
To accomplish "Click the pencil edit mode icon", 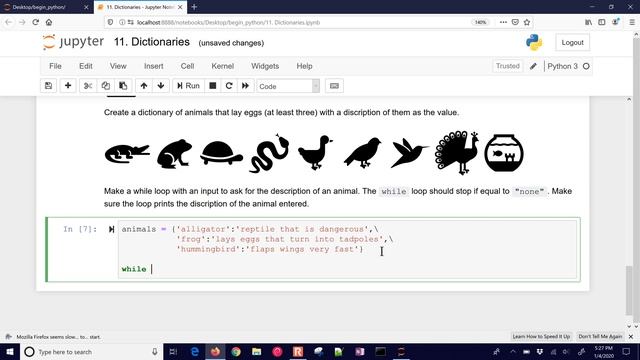I will click(x=533, y=66).
